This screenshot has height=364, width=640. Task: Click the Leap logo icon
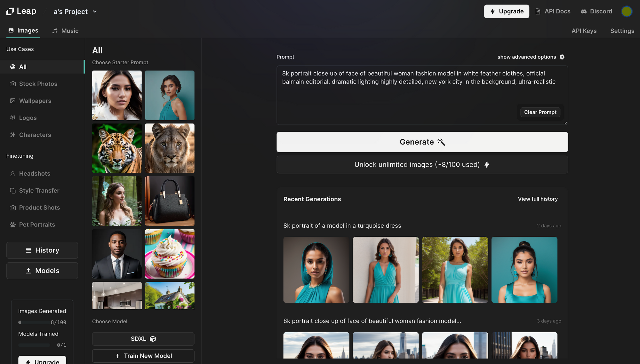[10, 12]
